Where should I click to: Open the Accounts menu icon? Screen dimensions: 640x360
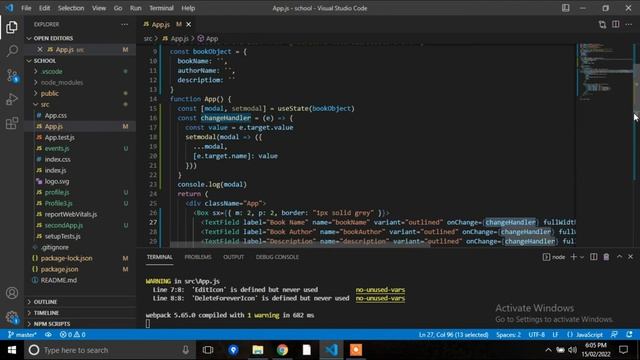[12, 293]
